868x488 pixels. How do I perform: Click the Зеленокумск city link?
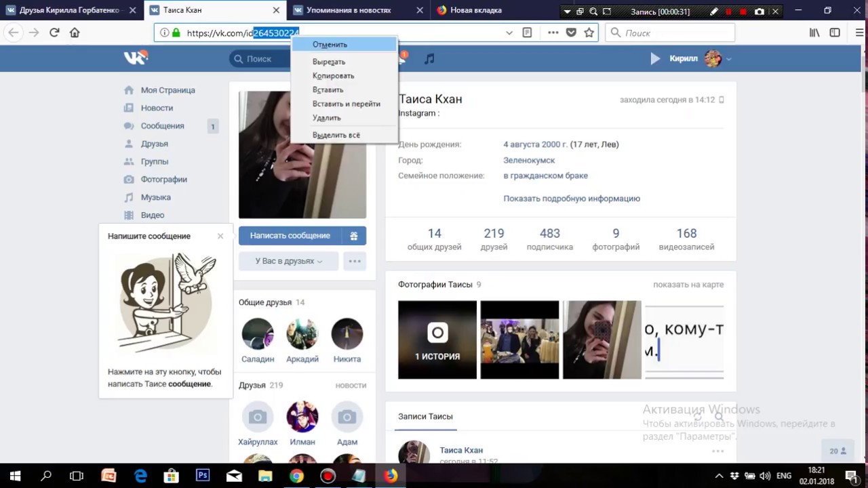pyautogui.click(x=529, y=161)
